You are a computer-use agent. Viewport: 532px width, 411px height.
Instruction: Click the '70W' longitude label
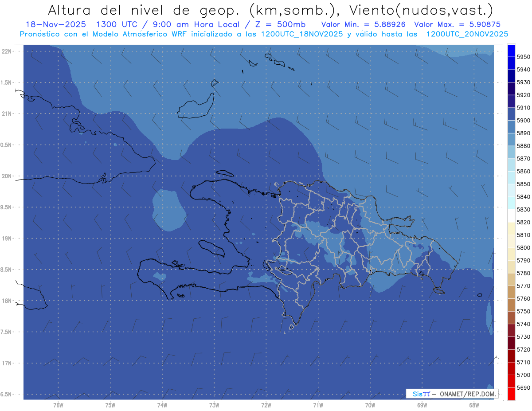[x=370, y=405]
